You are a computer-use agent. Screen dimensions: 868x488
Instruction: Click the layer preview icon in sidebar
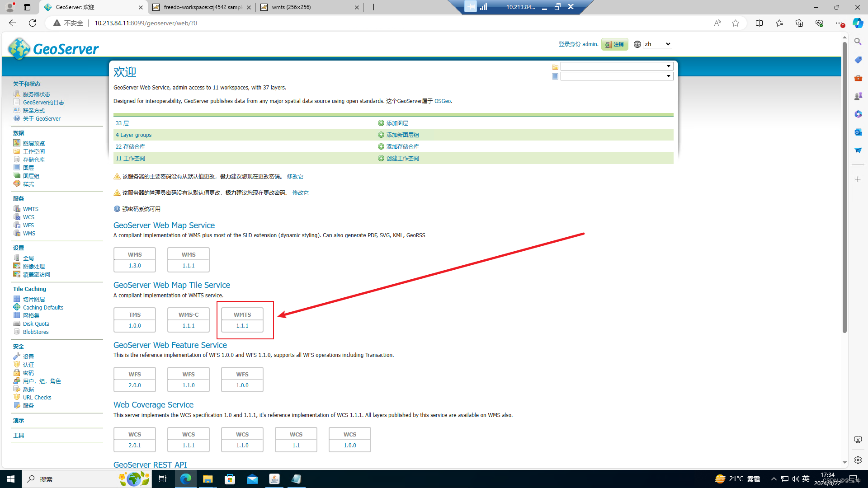point(17,143)
